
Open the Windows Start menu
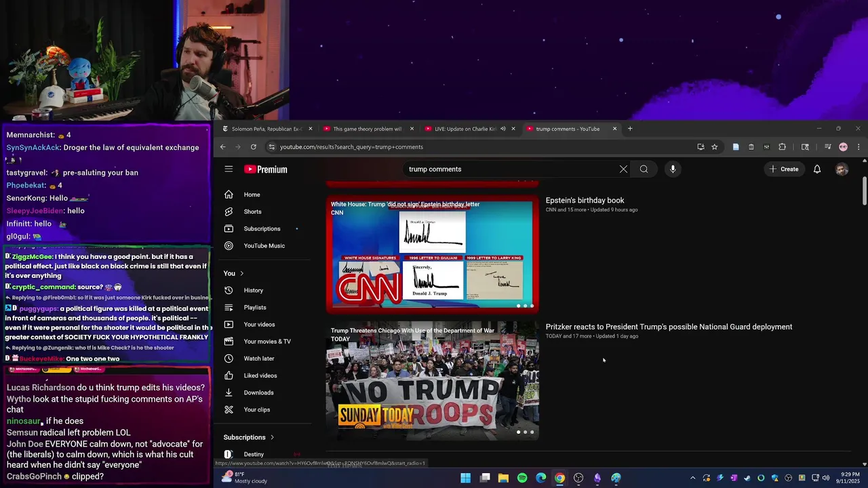[x=466, y=478]
